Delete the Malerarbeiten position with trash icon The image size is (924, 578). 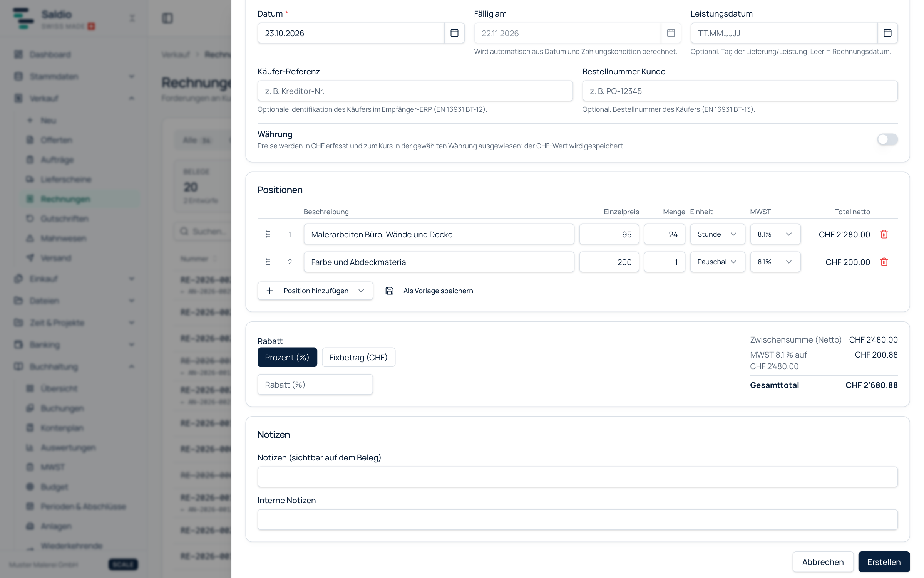pyautogui.click(x=884, y=234)
